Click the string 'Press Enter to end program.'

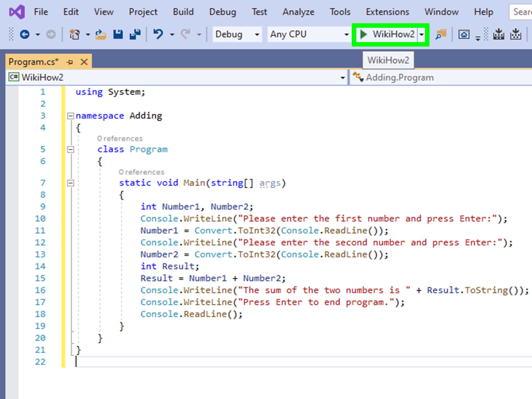(x=316, y=302)
